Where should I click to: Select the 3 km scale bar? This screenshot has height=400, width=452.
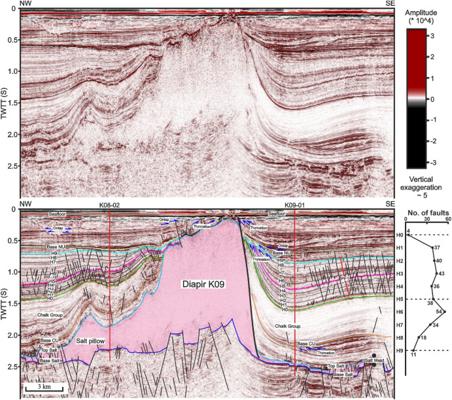[44, 388]
